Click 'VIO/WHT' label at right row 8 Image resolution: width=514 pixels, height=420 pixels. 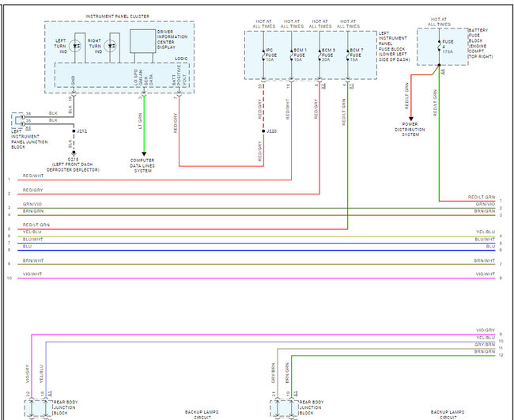click(486, 274)
